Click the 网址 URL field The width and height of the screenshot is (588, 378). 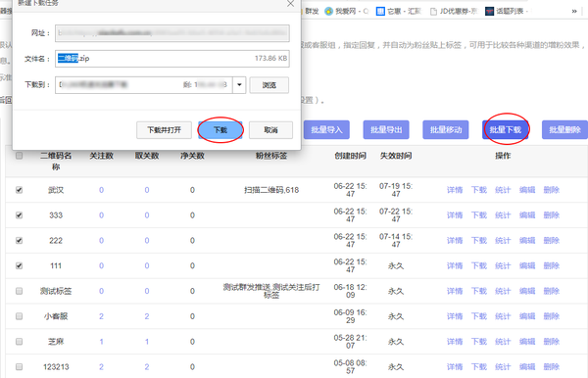coord(172,33)
